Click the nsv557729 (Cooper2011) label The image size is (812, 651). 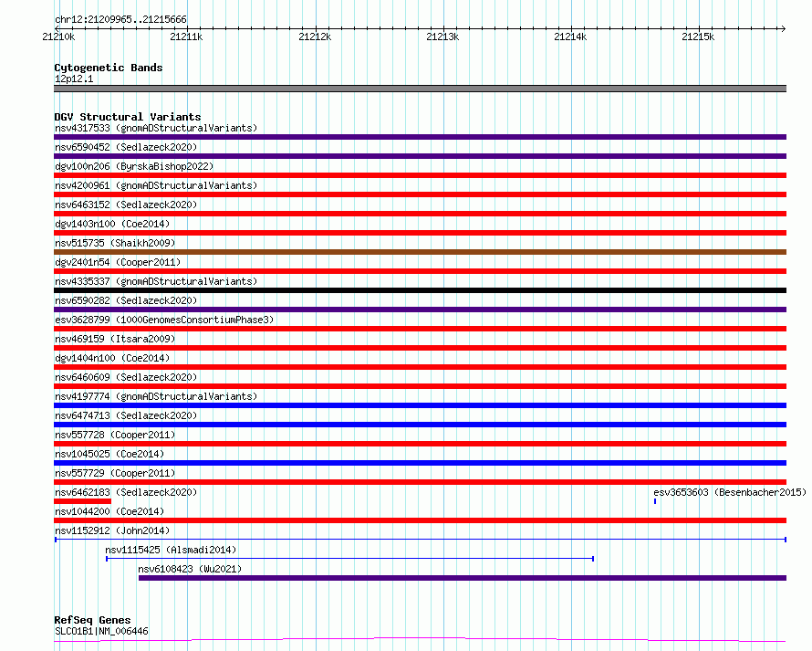(115, 473)
